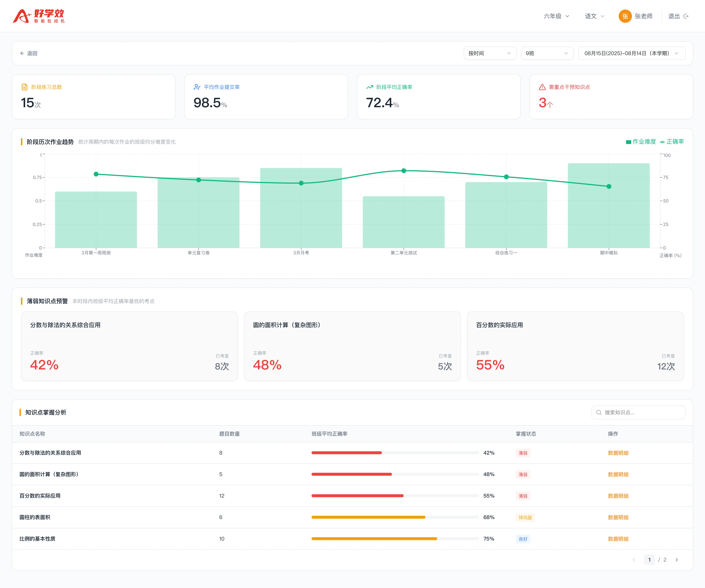Image resolution: width=705 pixels, height=588 pixels.
Task: Click the warning triangle icon for 需重点干预知识点
Action: tap(542, 87)
